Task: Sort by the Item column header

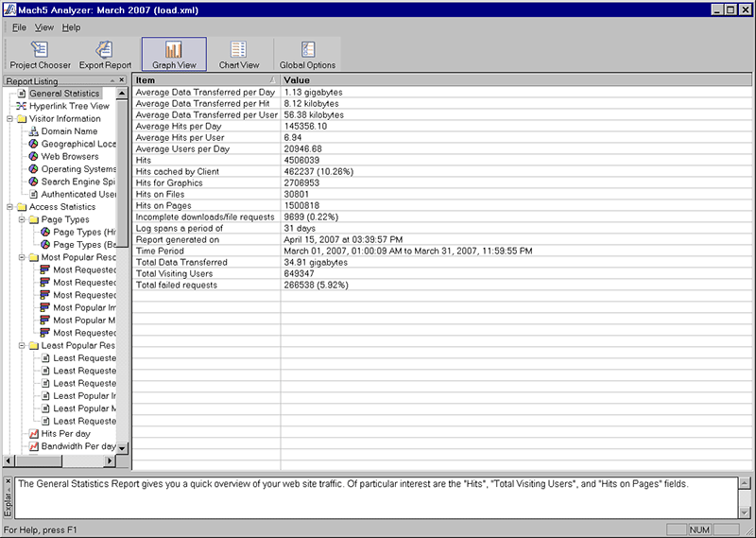Action: pos(206,80)
